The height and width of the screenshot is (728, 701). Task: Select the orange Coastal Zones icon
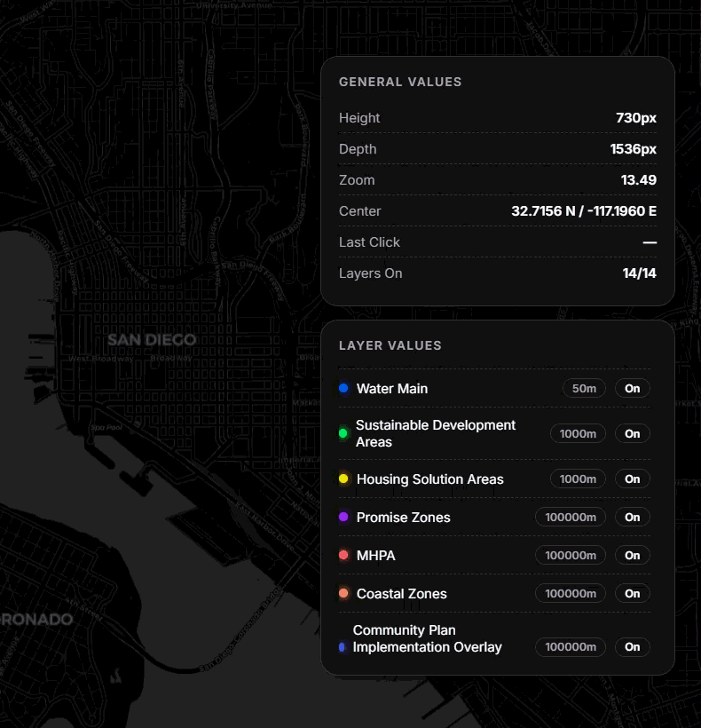point(342,593)
